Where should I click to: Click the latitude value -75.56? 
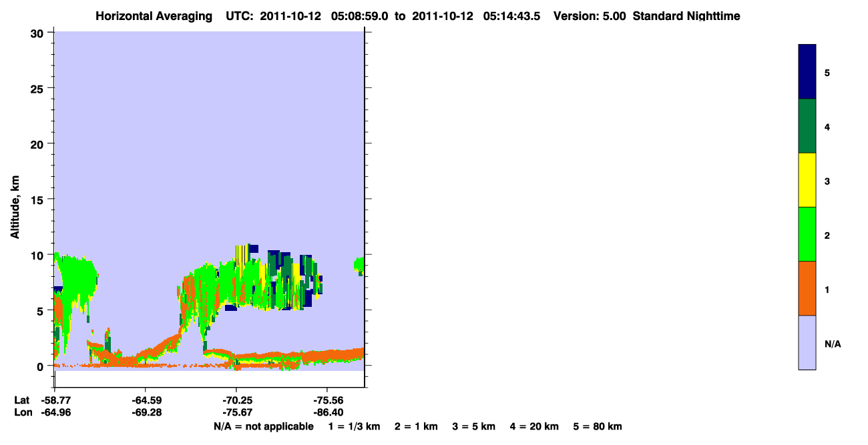[327, 400]
